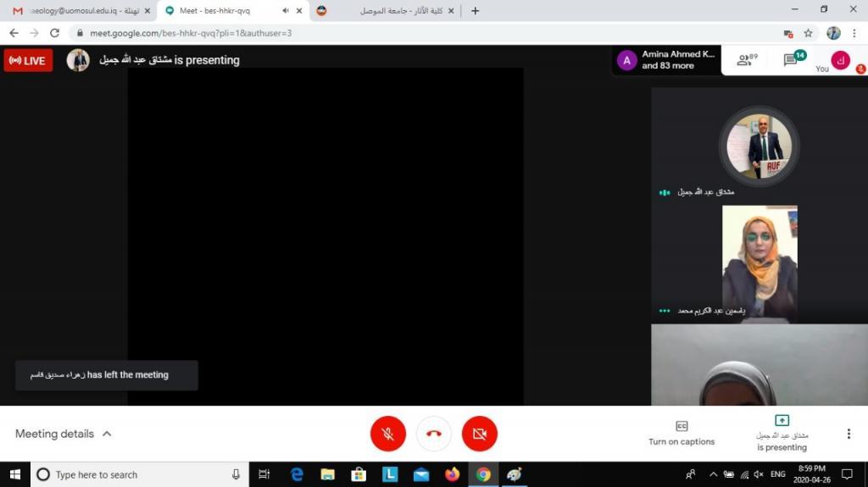Switch to the third browser tab
The image size is (868, 487).
point(381,11)
